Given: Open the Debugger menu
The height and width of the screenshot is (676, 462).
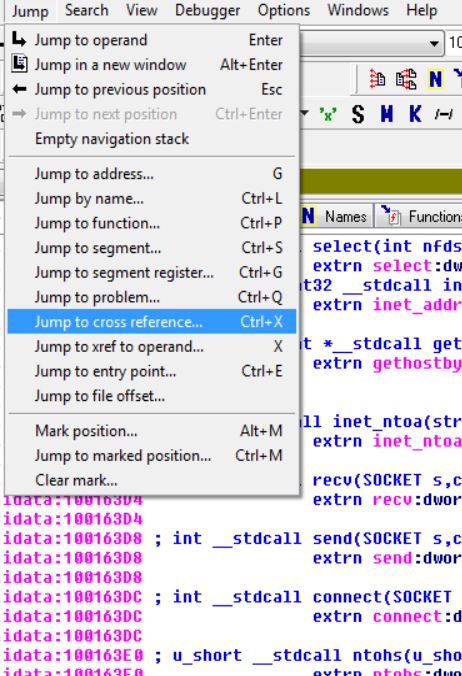Looking at the screenshot, I should click(x=207, y=10).
